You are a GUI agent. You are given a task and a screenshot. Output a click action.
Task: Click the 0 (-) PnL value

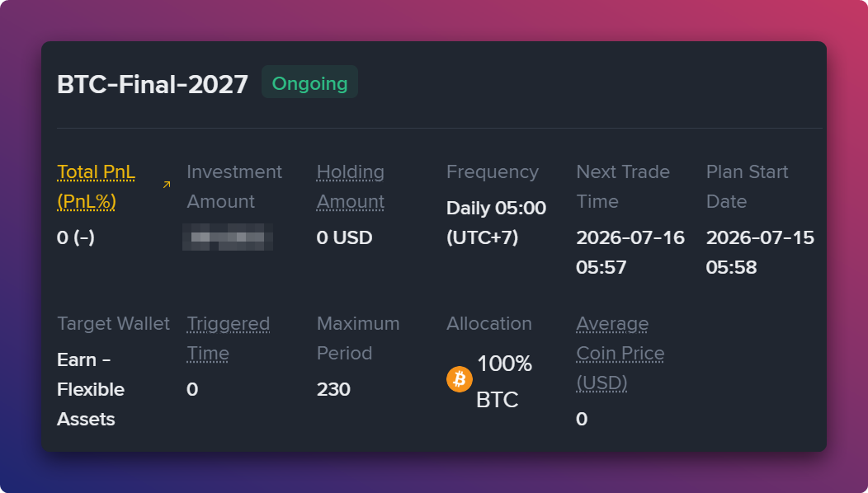(x=76, y=237)
